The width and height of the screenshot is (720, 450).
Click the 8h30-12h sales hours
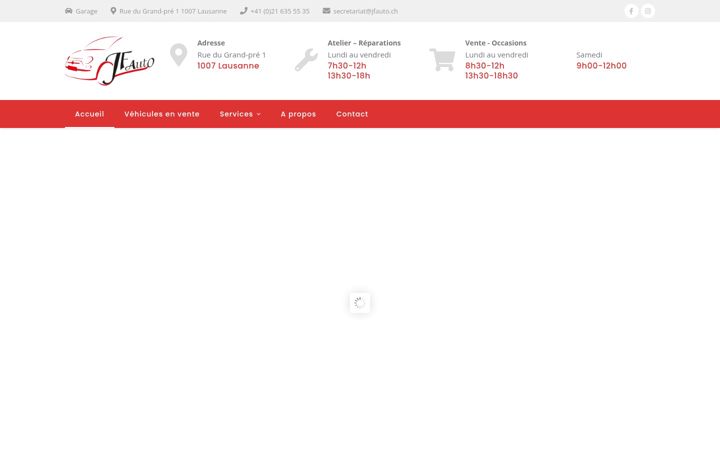(x=485, y=66)
